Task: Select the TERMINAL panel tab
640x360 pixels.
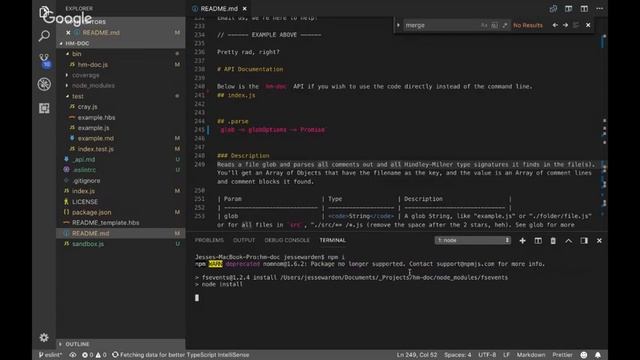Action: [x=333, y=240]
